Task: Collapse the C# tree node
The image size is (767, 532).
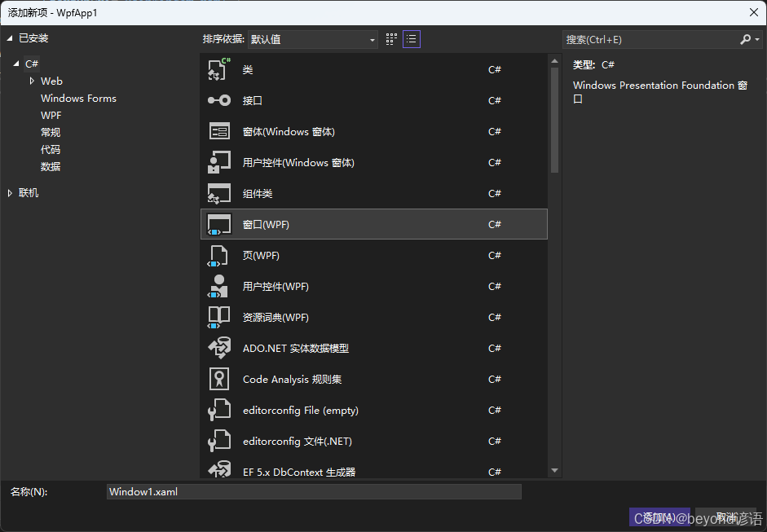Action: (x=16, y=64)
